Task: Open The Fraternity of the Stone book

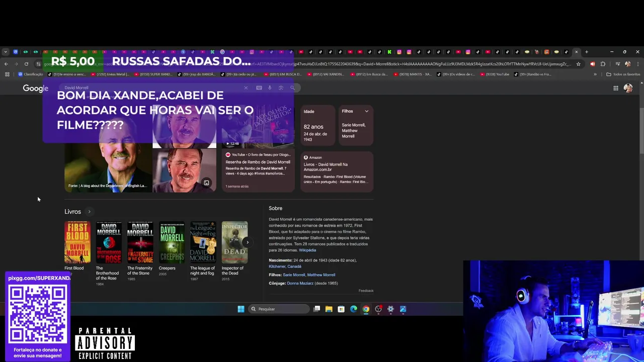Action: [x=140, y=242]
